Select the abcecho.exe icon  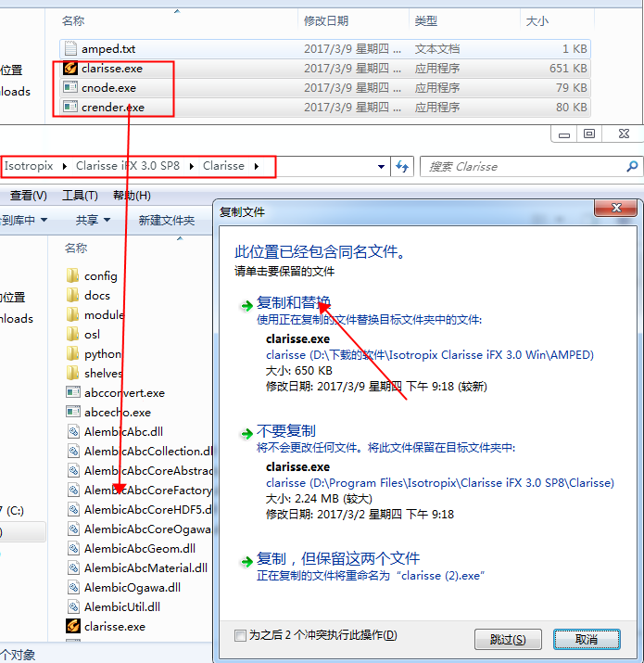point(73,412)
